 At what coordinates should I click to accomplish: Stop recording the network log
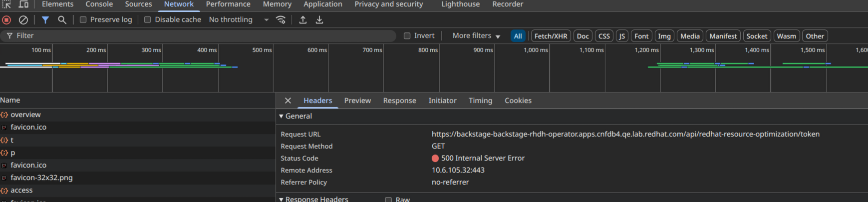[x=6, y=20]
